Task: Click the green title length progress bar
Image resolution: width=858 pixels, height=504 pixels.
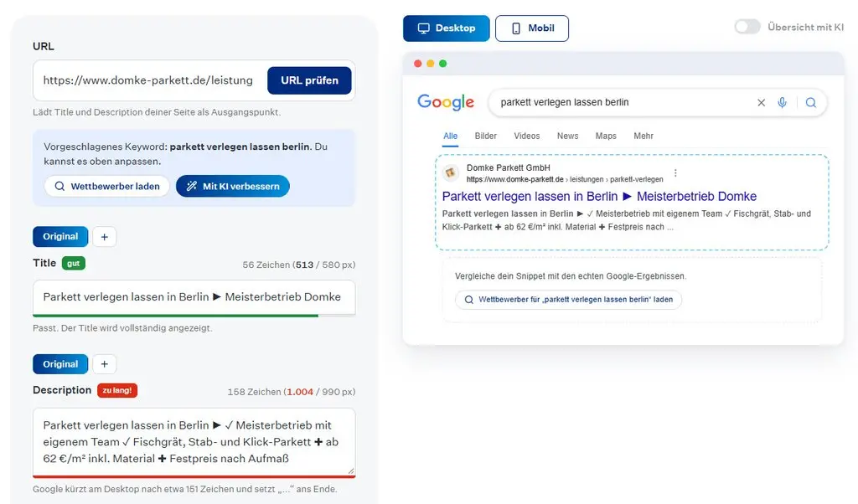Action: 176,316
